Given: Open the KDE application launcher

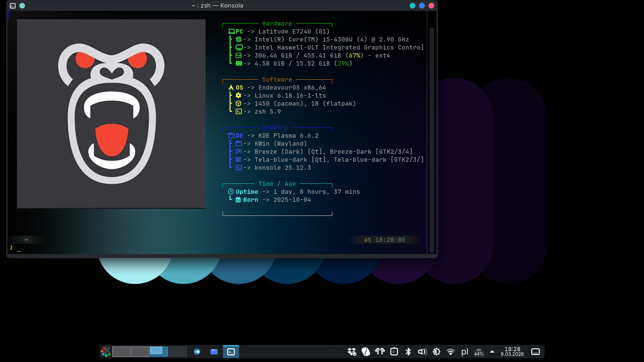Looking at the screenshot, I should [106, 352].
